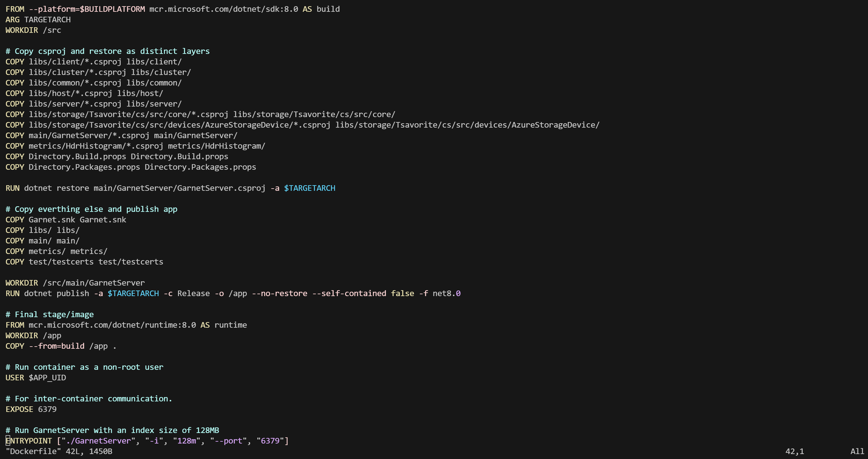Click the RUN dotnet publish line
This screenshot has width=868, height=459.
pyautogui.click(x=233, y=293)
